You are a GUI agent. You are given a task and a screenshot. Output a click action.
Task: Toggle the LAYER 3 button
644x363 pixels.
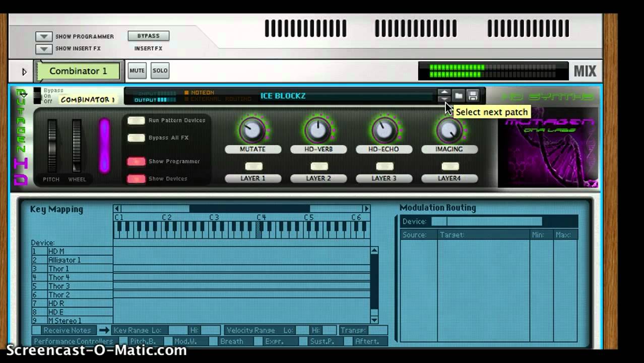pos(384,166)
